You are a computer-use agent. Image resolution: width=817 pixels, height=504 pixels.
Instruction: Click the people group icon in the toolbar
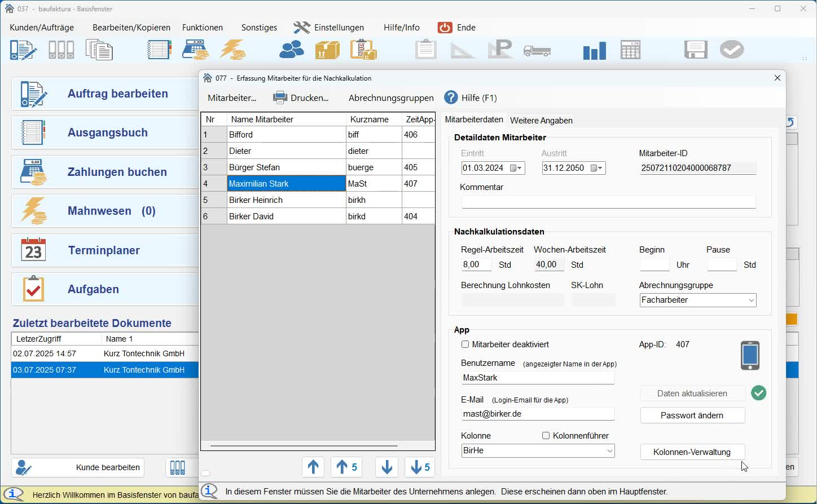(292, 50)
